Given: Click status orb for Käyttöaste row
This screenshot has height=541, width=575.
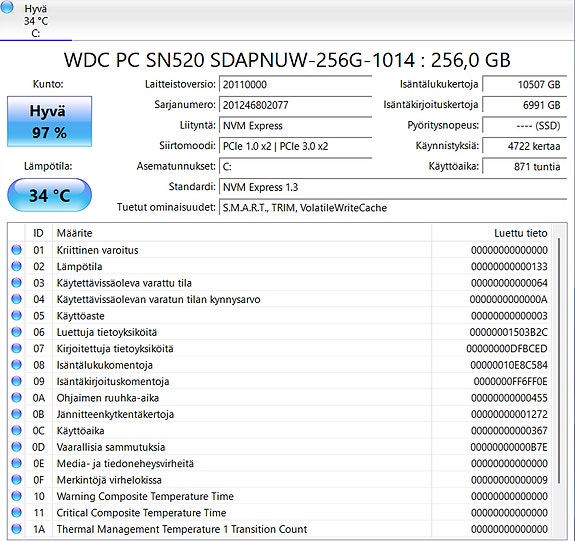Looking at the screenshot, I should coord(17,316).
